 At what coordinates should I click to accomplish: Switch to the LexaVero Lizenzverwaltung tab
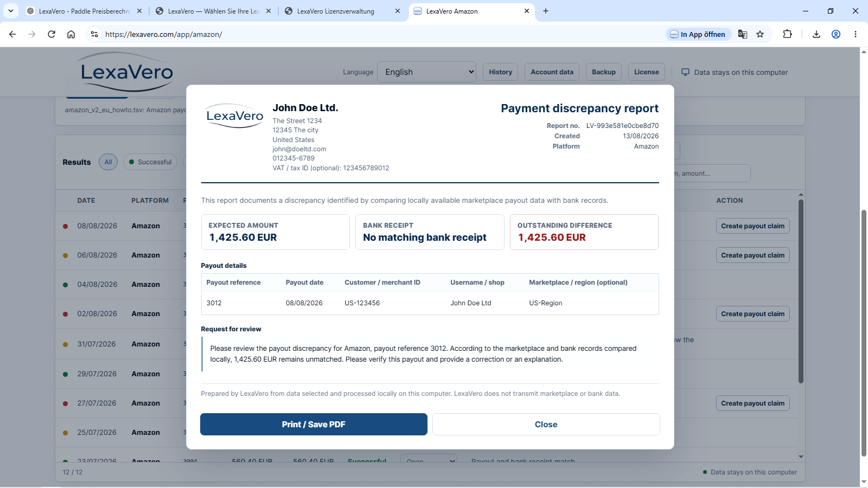pos(342,11)
